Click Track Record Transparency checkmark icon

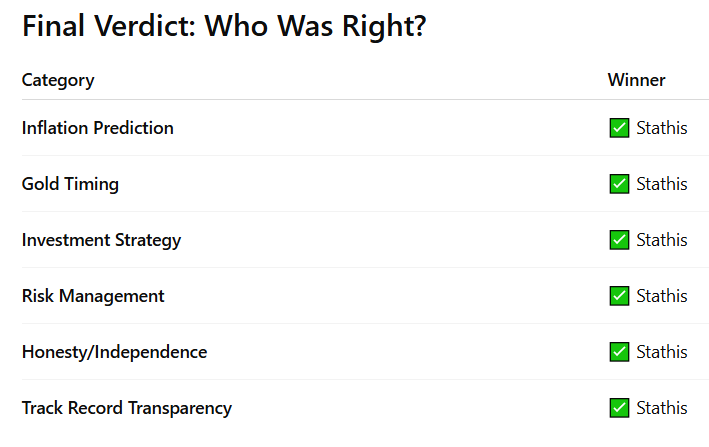point(619,408)
